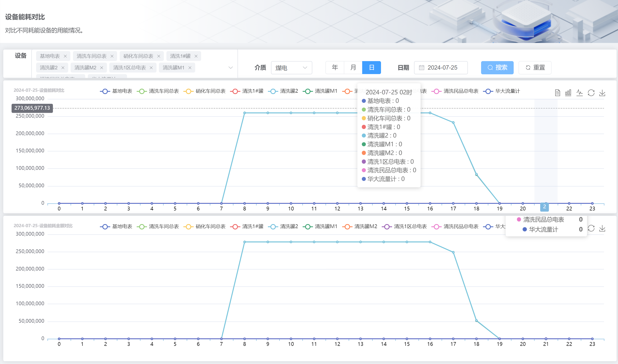
Task: Expand the device multi-select dropdown arrow
Action: [230, 67]
